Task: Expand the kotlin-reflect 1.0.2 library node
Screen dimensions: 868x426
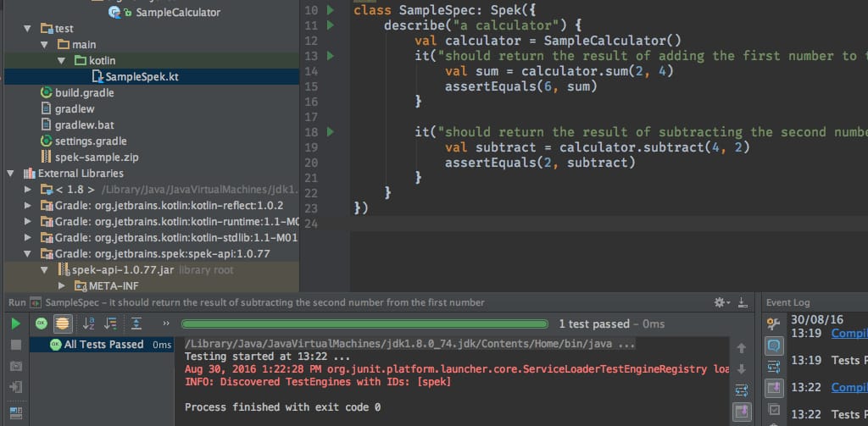Action: (28, 206)
